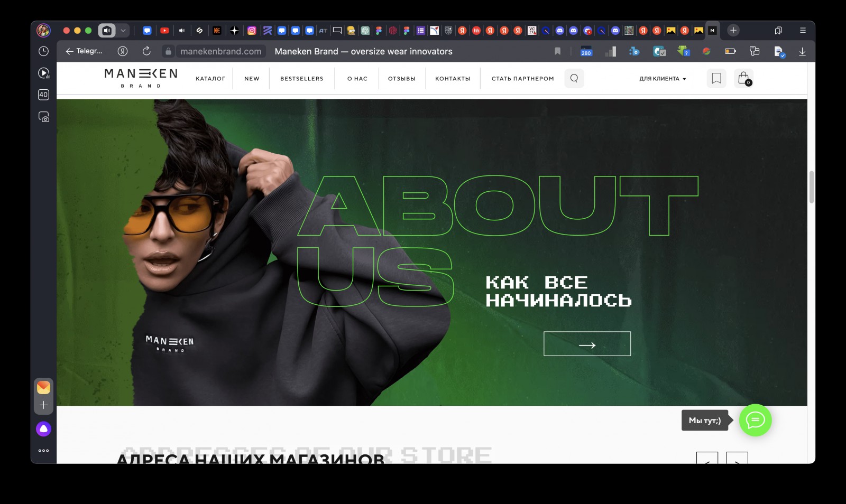Open the BESTSELLERS page
Image resolution: width=846 pixels, height=504 pixels.
(x=301, y=79)
